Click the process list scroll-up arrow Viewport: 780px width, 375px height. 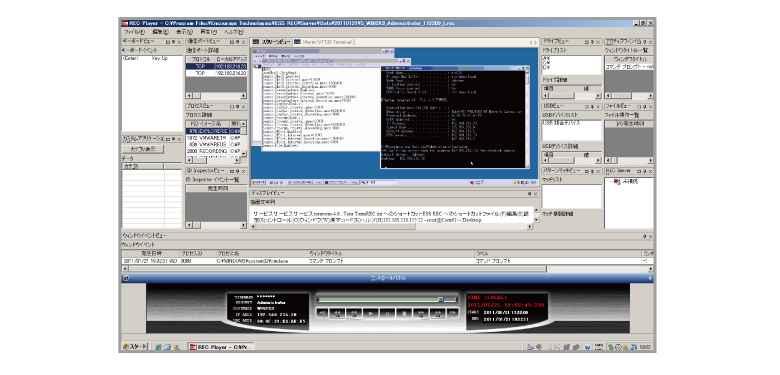(x=244, y=123)
